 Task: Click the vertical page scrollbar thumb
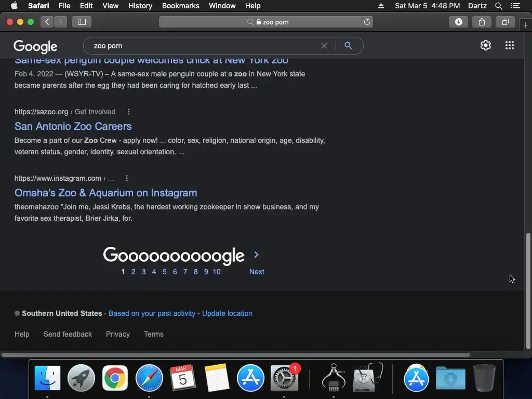[528, 291]
